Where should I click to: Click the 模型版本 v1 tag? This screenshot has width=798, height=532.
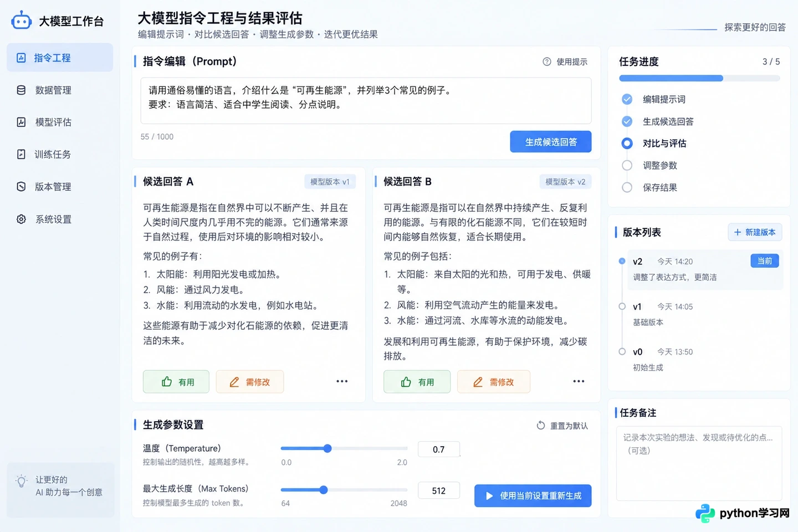pos(330,182)
